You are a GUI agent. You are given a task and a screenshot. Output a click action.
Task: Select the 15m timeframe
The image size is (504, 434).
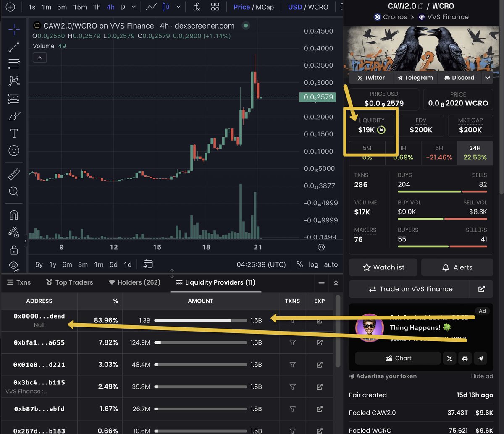tap(80, 7)
